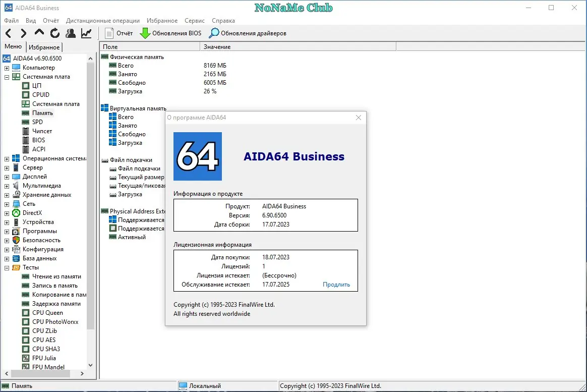Open Обновления драйверов from toolbar
Image resolution: width=587 pixels, height=392 pixels.
pos(248,33)
